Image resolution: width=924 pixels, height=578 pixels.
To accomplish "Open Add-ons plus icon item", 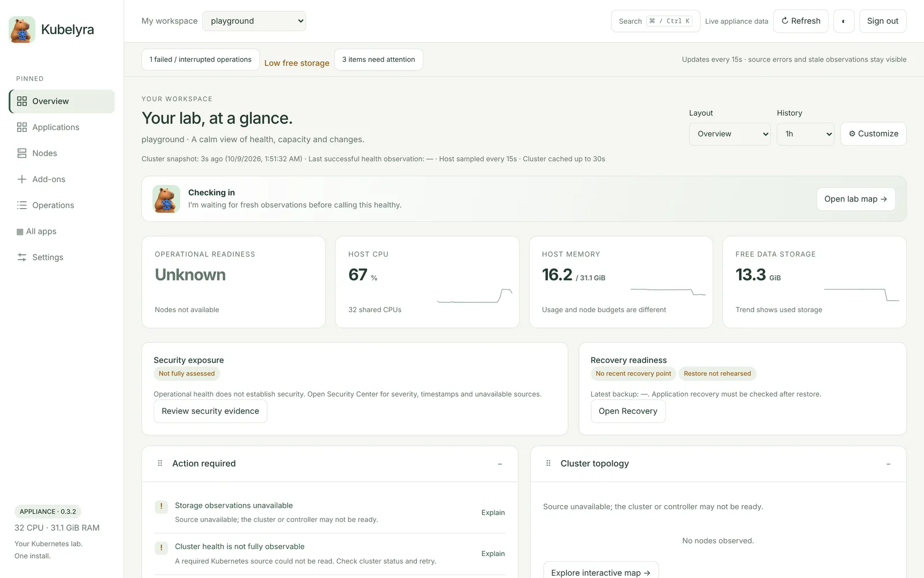I will (x=62, y=179).
